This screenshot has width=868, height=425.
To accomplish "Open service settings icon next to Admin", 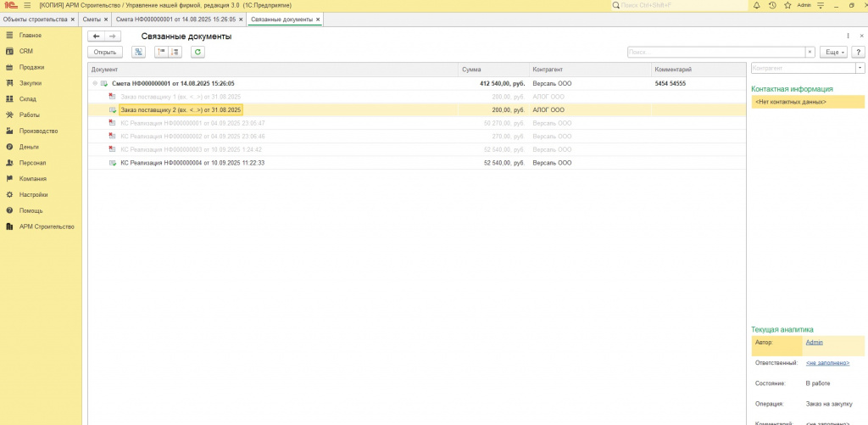I will [x=821, y=5].
